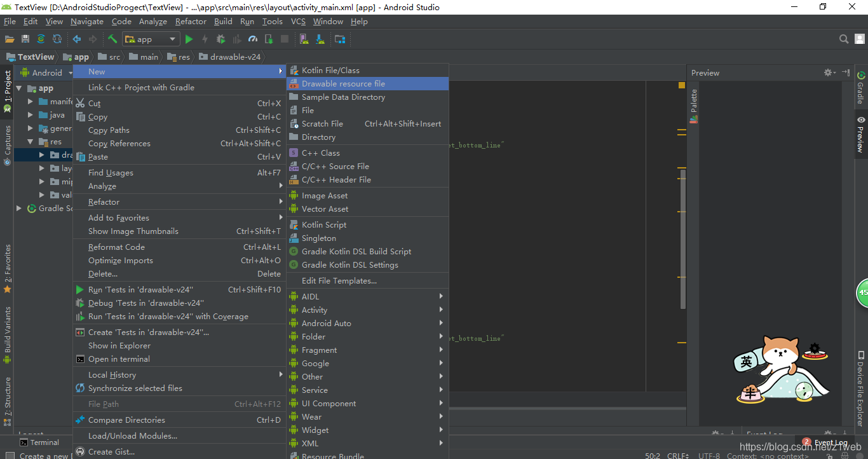
Task: Toggle the Palette tab in Preview
Action: click(x=694, y=106)
